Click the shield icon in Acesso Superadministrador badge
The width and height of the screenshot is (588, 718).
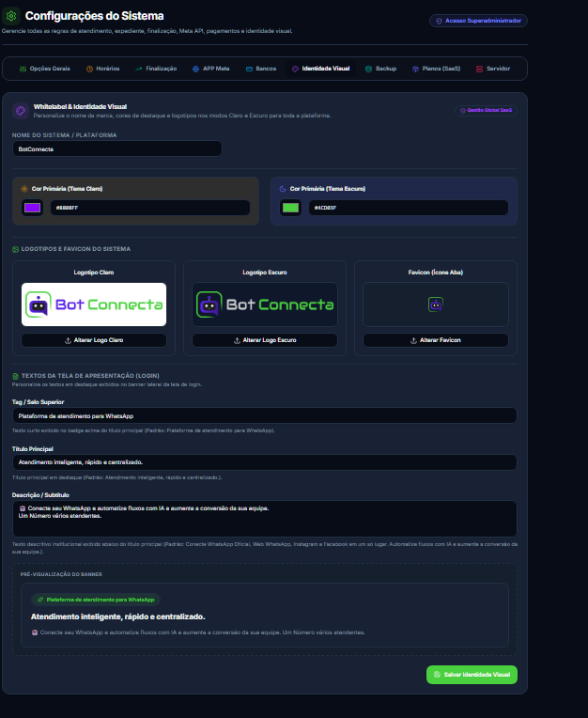coord(439,21)
